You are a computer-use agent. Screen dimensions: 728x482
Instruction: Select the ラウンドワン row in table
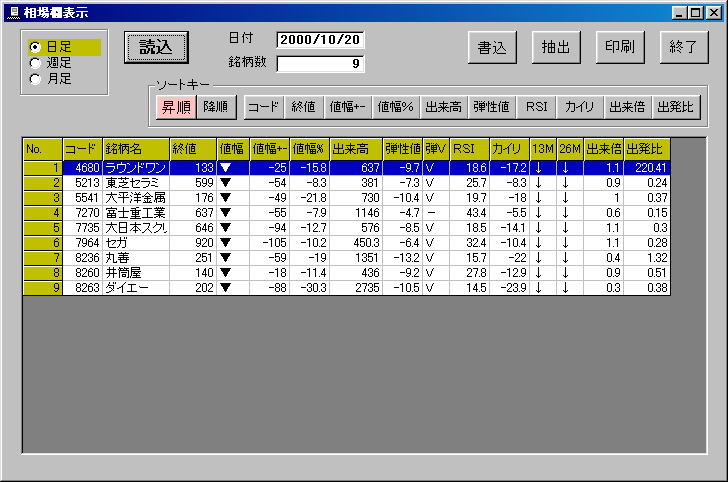tap(135, 168)
